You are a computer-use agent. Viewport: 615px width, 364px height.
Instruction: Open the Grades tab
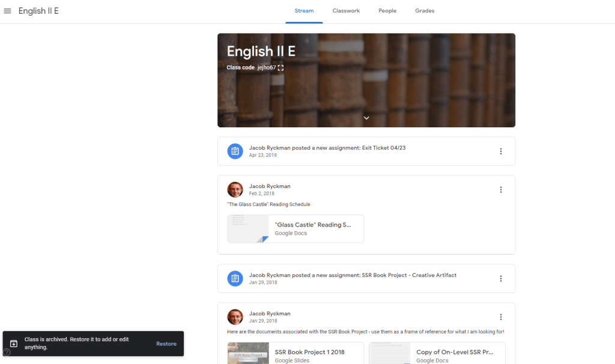(x=425, y=11)
